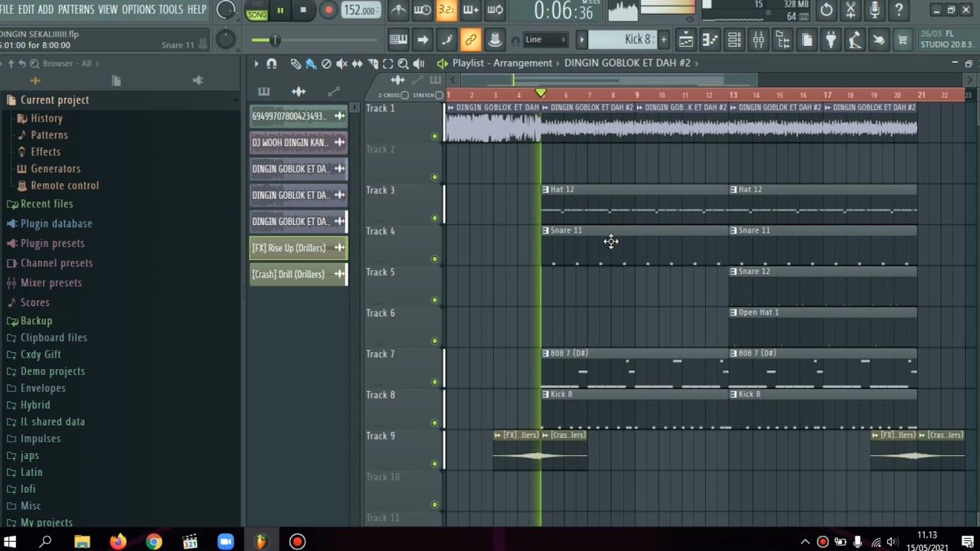Expand Current project tree node
980x551 pixels.
tap(47, 100)
